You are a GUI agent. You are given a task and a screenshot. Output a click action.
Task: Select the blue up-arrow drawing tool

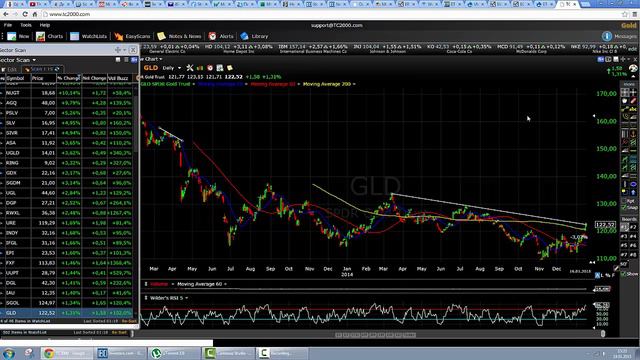633,193
